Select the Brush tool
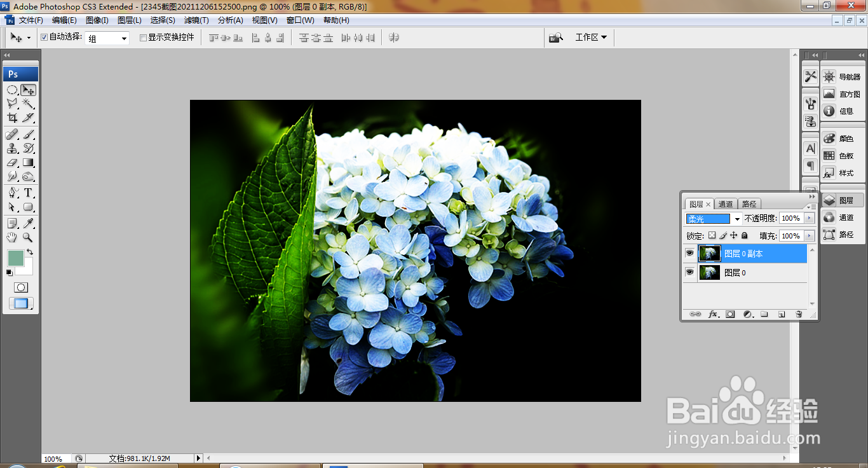 click(28, 135)
